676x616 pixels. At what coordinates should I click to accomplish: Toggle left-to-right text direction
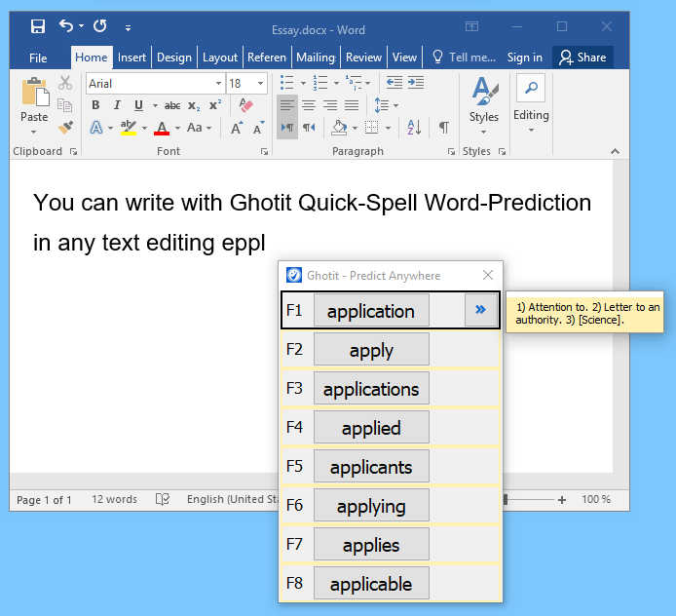tap(287, 128)
